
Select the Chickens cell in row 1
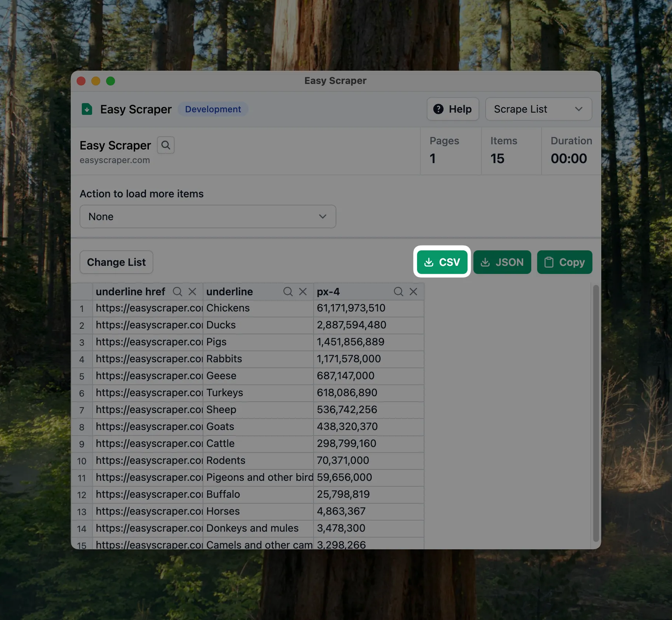[x=258, y=308]
